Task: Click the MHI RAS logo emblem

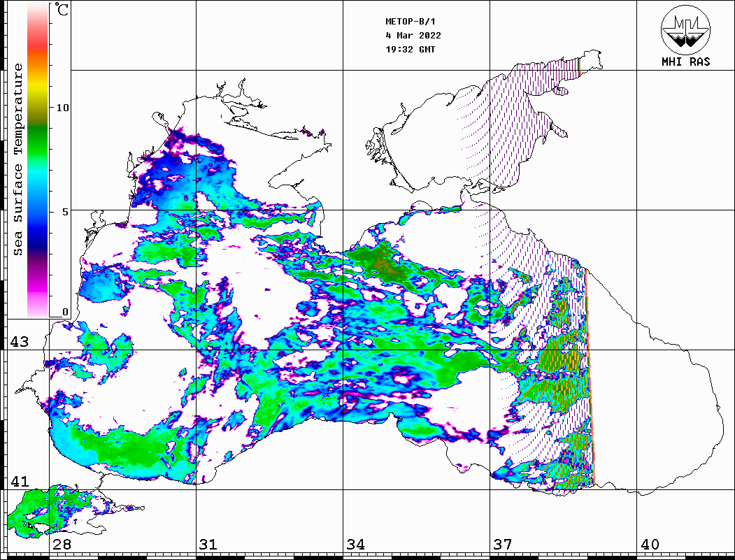Action: coord(686,30)
